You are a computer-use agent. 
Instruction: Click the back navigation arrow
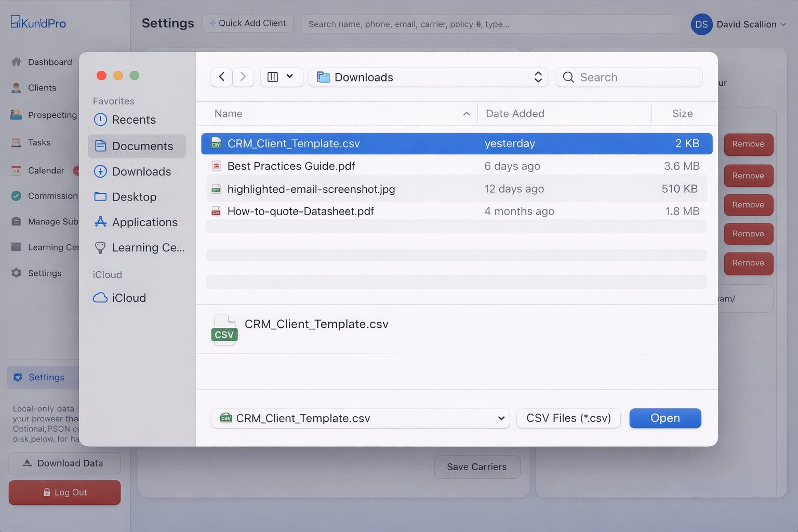(221, 77)
